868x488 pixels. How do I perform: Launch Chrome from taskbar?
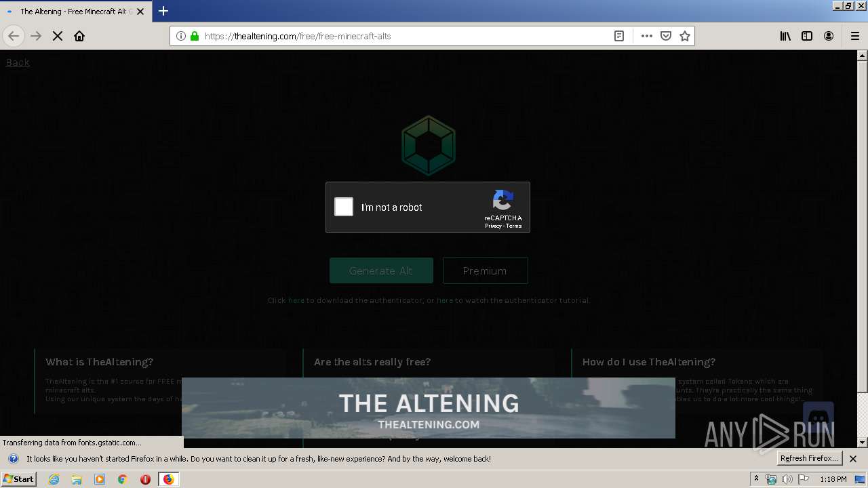[123, 479]
